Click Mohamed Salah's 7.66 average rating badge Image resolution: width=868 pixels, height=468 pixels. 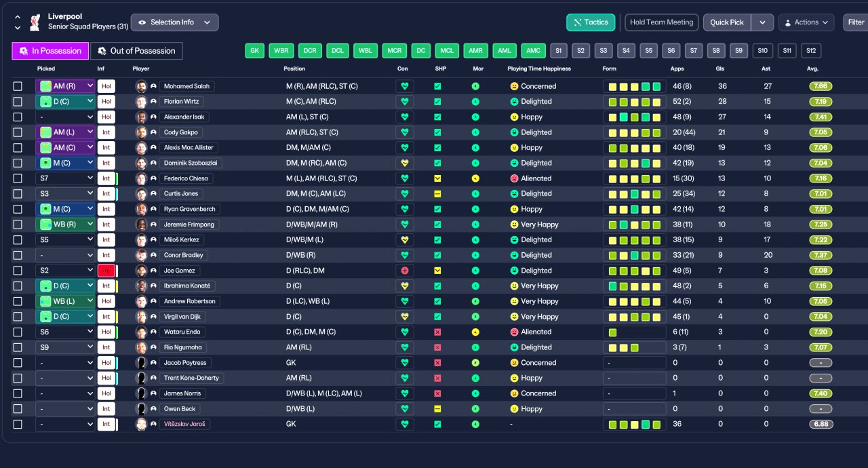821,86
